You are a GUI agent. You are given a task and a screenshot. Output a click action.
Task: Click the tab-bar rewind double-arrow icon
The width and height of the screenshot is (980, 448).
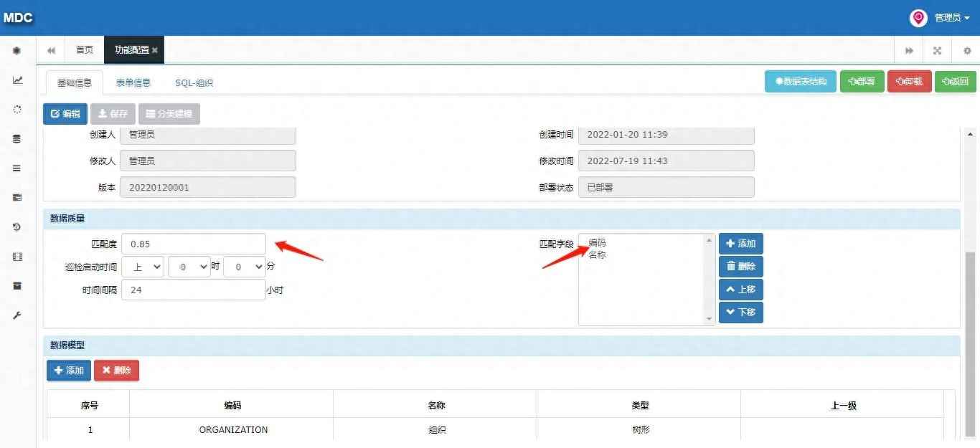point(51,50)
